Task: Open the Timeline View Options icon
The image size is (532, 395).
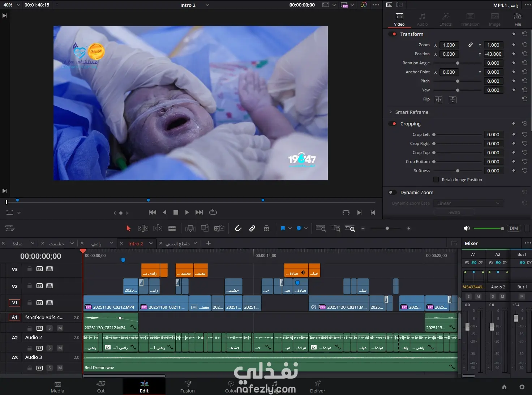Action: tap(10, 228)
